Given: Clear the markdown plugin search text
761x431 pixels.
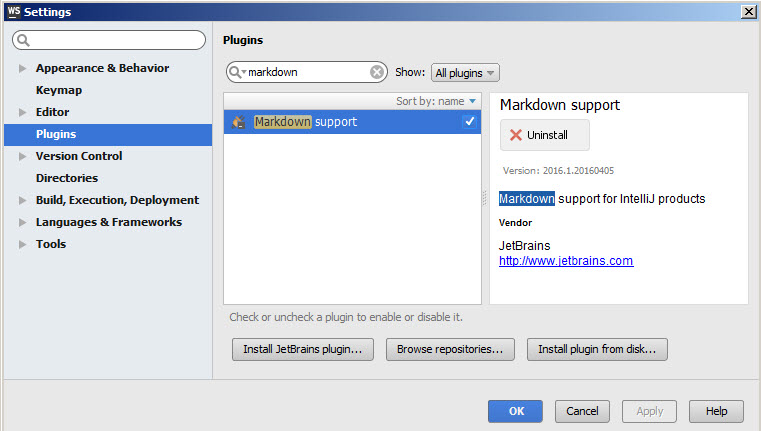Looking at the screenshot, I should [x=377, y=72].
